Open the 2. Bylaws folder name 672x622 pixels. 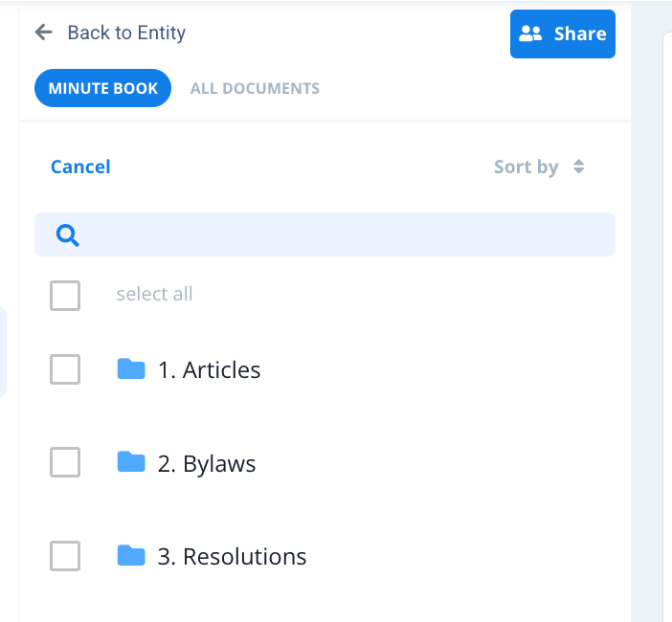coord(207,463)
